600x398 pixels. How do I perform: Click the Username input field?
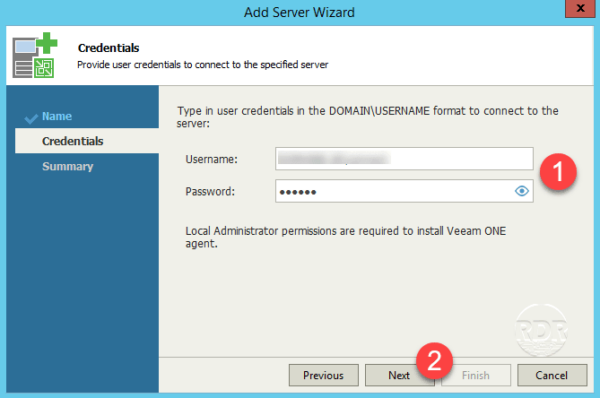[x=404, y=158]
